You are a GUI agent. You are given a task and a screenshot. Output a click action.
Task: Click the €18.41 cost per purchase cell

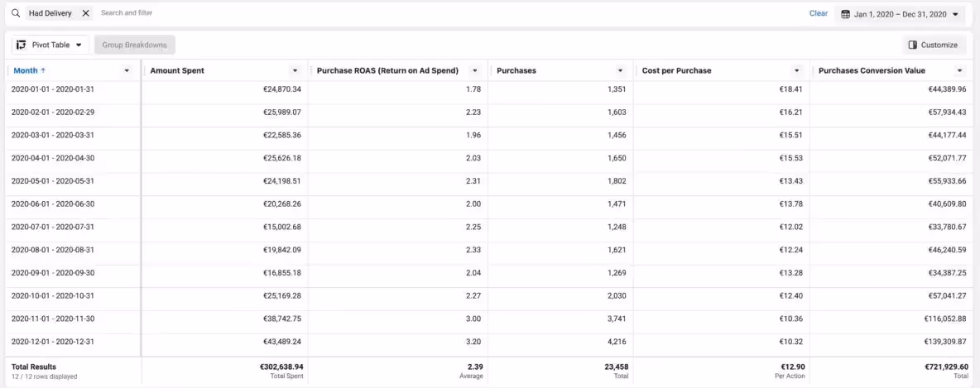click(791, 89)
